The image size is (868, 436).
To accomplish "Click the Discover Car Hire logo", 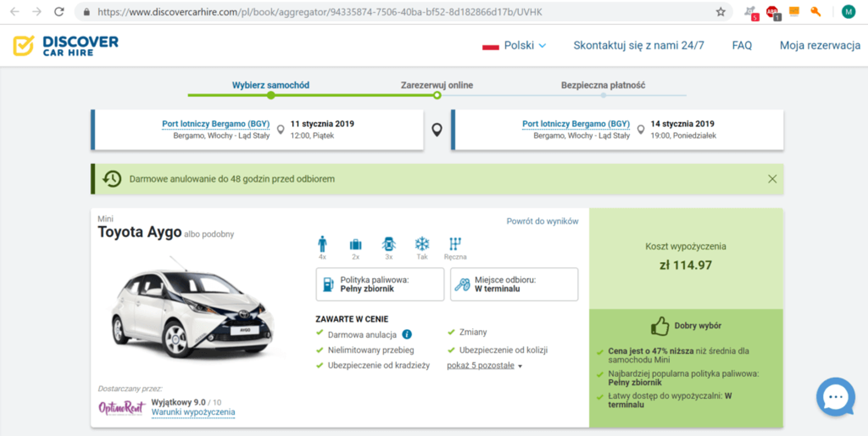I will point(66,45).
